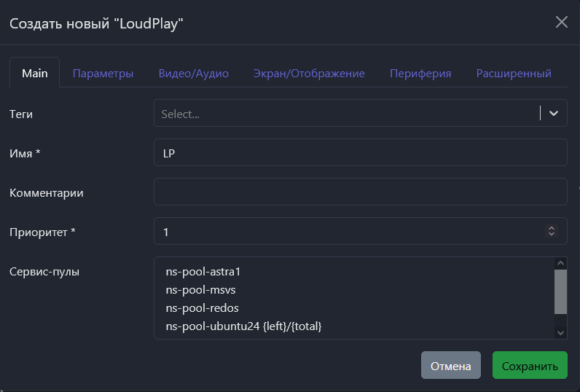Increase the Приоритет value with stepper
The height and width of the screenshot is (392, 580).
click(552, 228)
